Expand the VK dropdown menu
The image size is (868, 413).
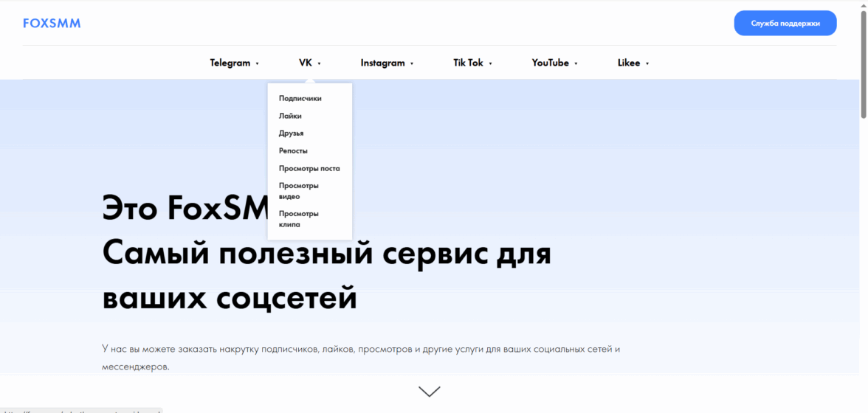pos(310,63)
